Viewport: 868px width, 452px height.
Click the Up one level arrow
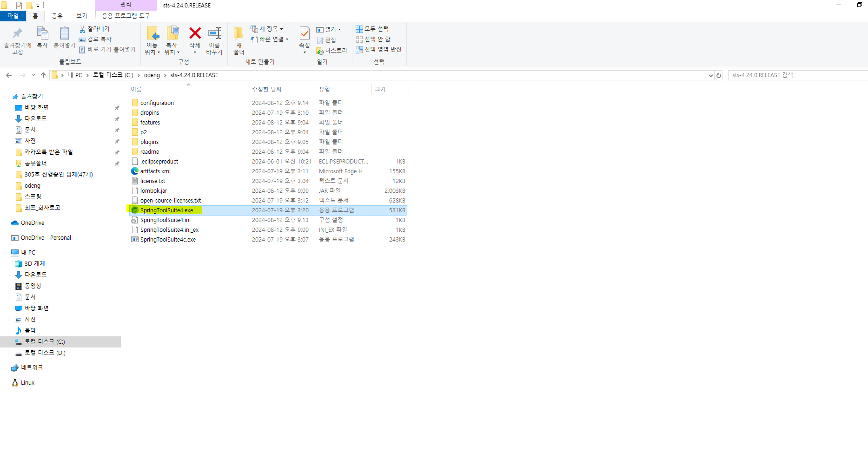click(x=43, y=75)
